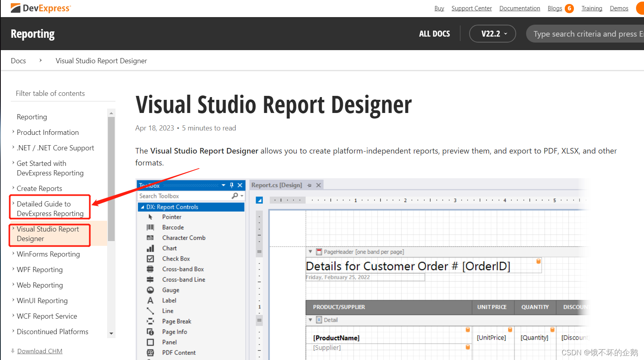Select the Pointer tool icon in Toolbox
Image resolution: width=644 pixels, height=360 pixels.
point(151,217)
